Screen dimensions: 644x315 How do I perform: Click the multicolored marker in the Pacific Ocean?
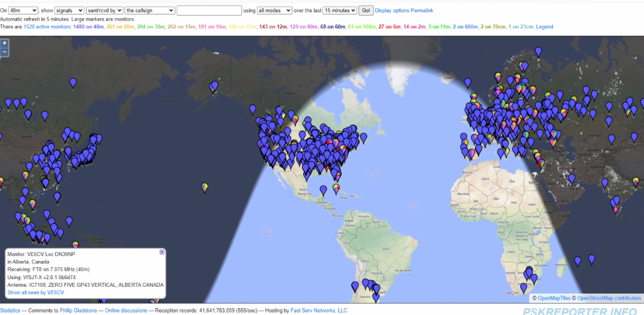205,187
